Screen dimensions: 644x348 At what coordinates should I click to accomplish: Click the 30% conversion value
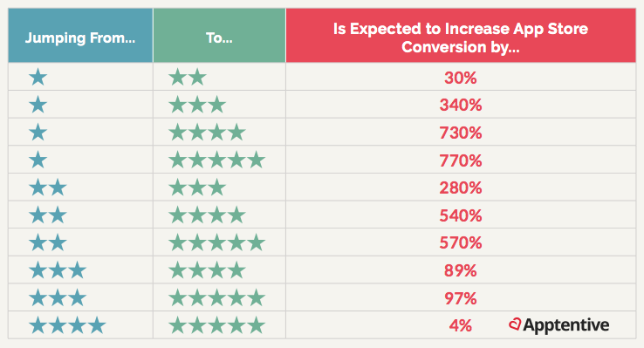[461, 78]
